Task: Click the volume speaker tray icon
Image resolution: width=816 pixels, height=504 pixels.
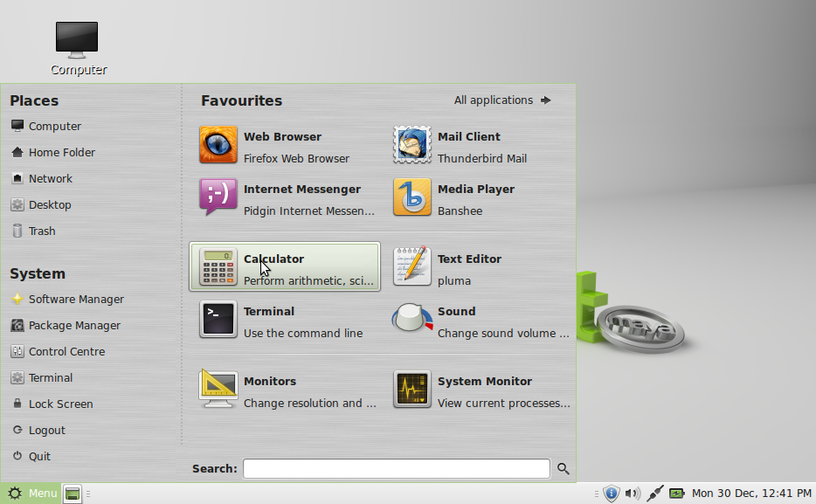Action: (x=633, y=493)
